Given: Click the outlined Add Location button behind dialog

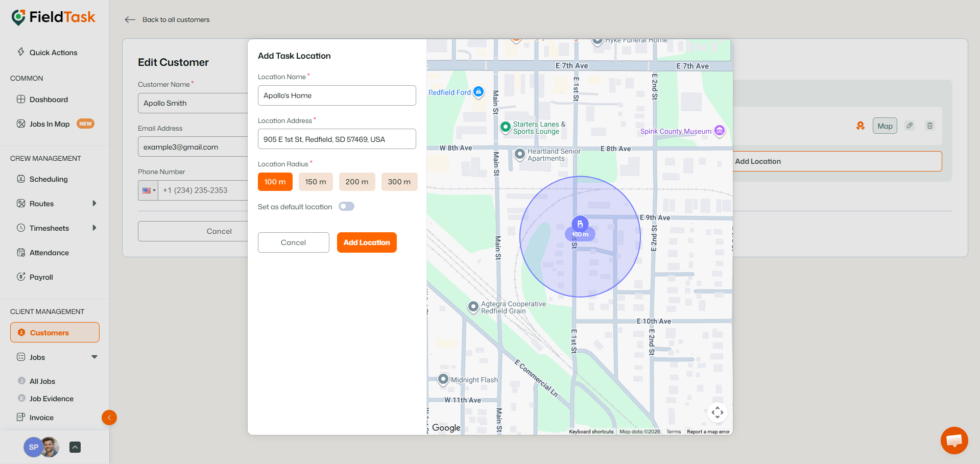Looking at the screenshot, I should coord(838,161).
